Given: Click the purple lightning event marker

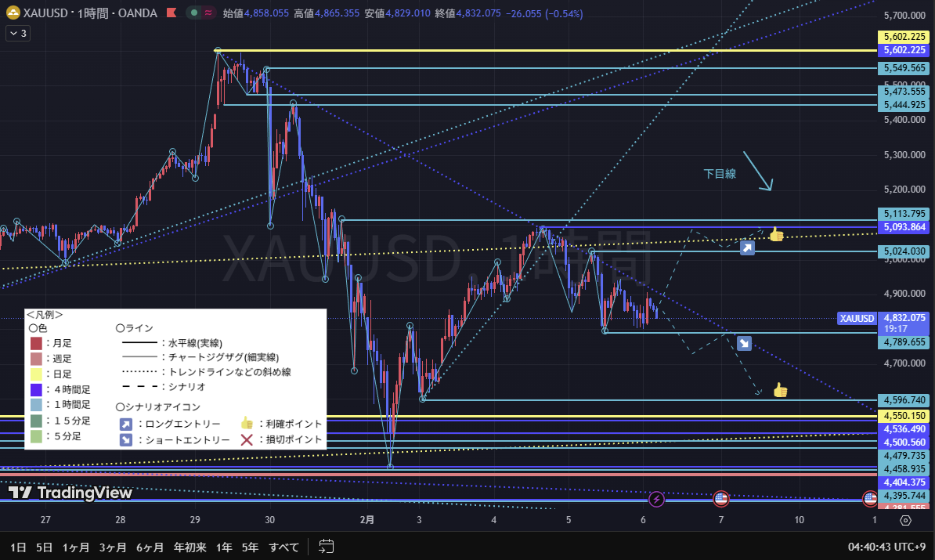Looking at the screenshot, I should coord(657,498).
